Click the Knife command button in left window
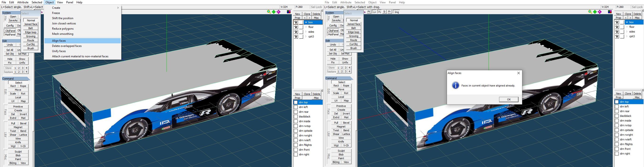The height and width of the screenshot is (167, 644). point(18,142)
